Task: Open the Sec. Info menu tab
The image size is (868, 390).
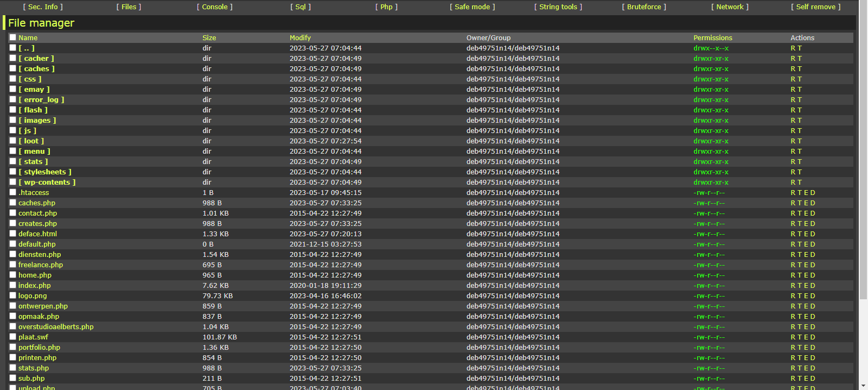Action: [x=43, y=7]
